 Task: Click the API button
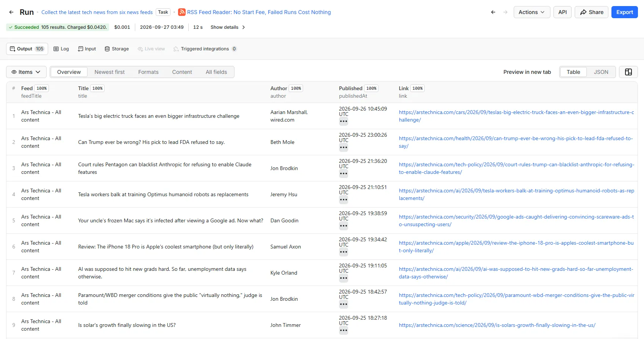[563, 12]
